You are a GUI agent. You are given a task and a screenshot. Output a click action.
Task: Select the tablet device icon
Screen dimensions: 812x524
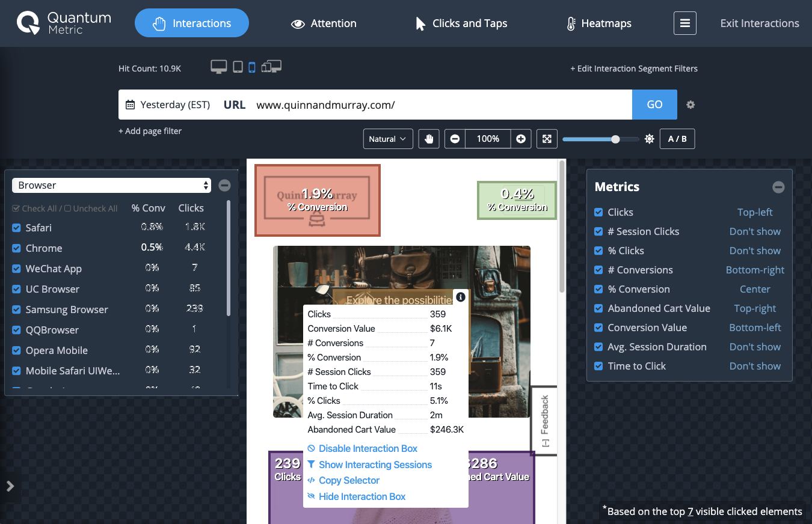point(238,67)
